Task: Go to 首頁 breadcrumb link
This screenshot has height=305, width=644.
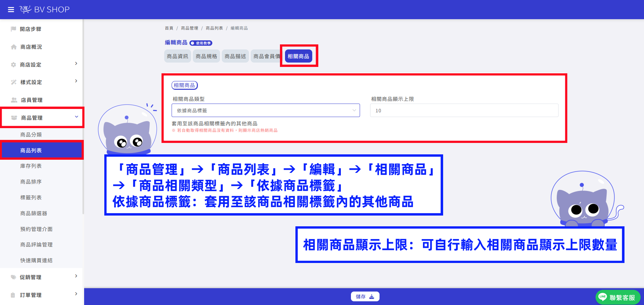Action: pos(169,28)
